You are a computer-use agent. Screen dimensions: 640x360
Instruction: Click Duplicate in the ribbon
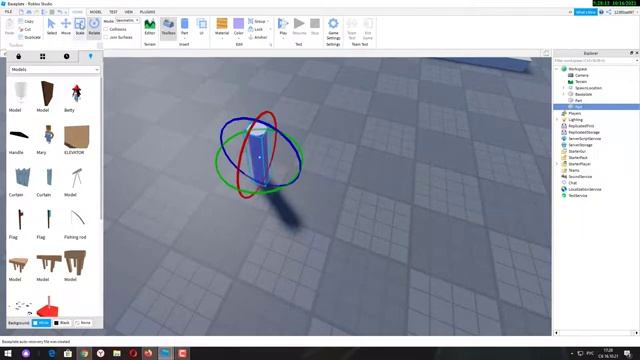(29, 37)
